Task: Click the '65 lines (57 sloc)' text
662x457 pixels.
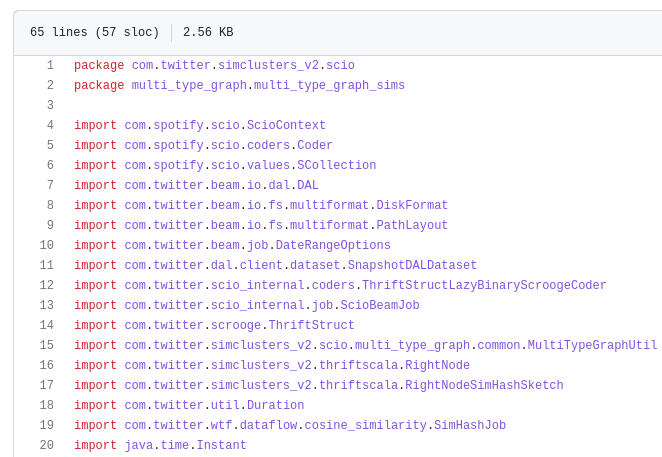Action: coord(95,32)
